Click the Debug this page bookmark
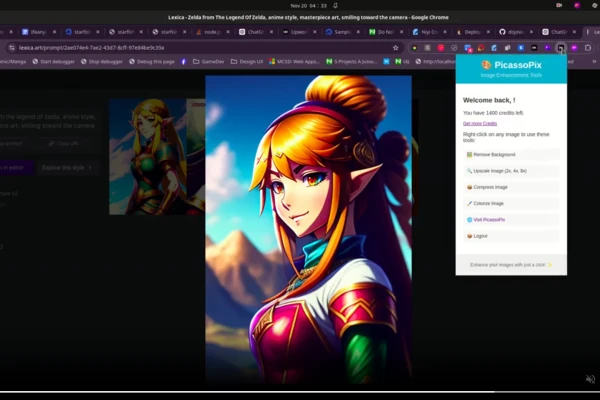Screen dimensions: 600x400 pyautogui.click(x=152, y=61)
